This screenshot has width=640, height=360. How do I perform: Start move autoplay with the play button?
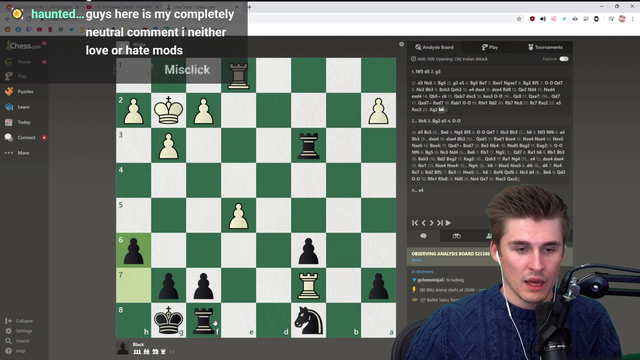click(448, 223)
